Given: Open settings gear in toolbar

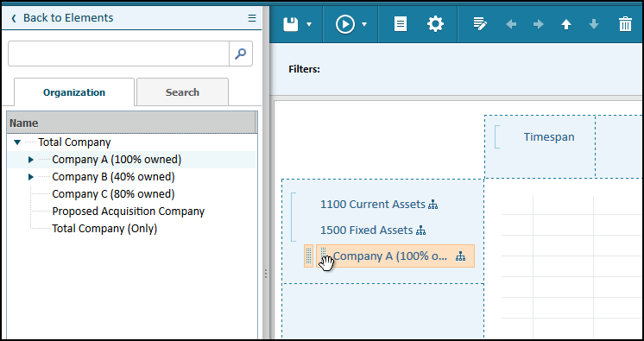Looking at the screenshot, I should click(x=435, y=24).
